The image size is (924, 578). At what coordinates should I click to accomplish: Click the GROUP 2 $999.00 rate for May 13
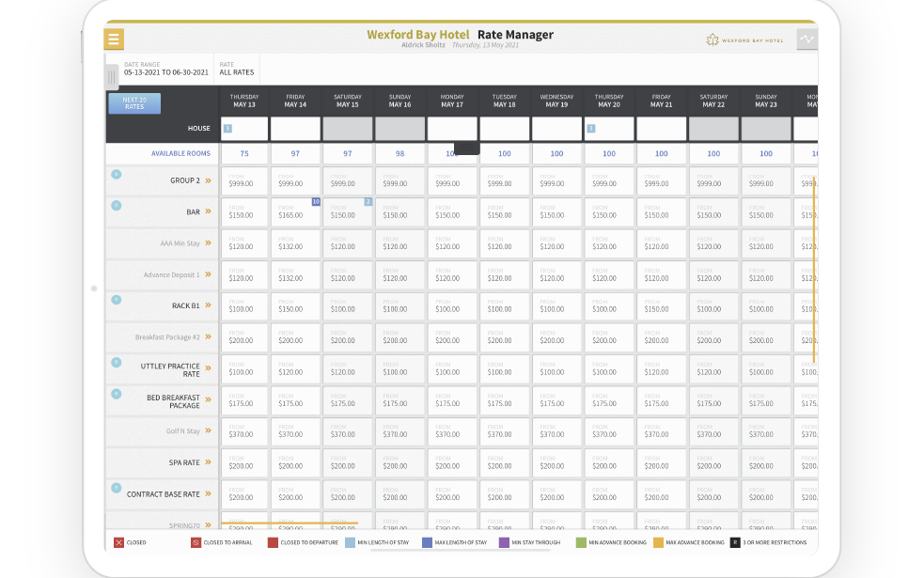click(x=244, y=180)
